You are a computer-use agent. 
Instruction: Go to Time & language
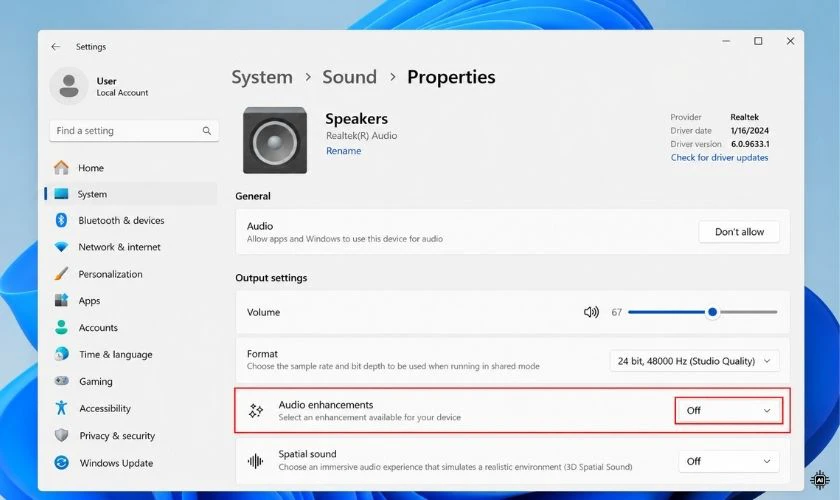tap(131, 354)
